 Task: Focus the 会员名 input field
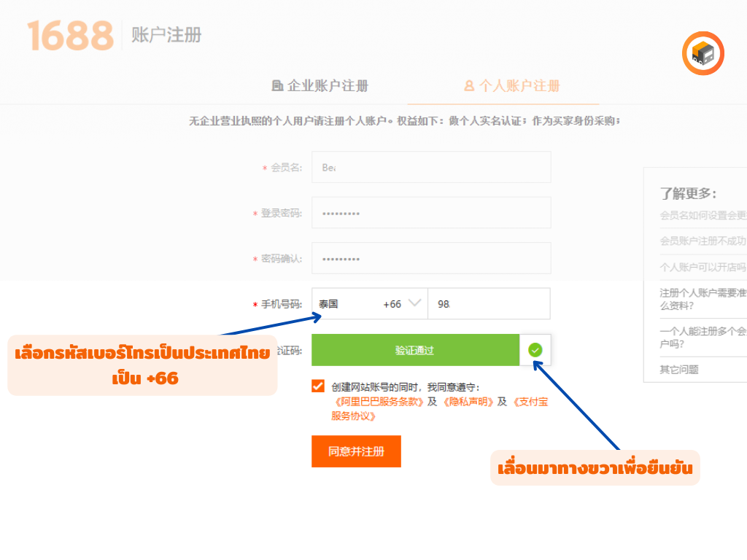(x=431, y=167)
